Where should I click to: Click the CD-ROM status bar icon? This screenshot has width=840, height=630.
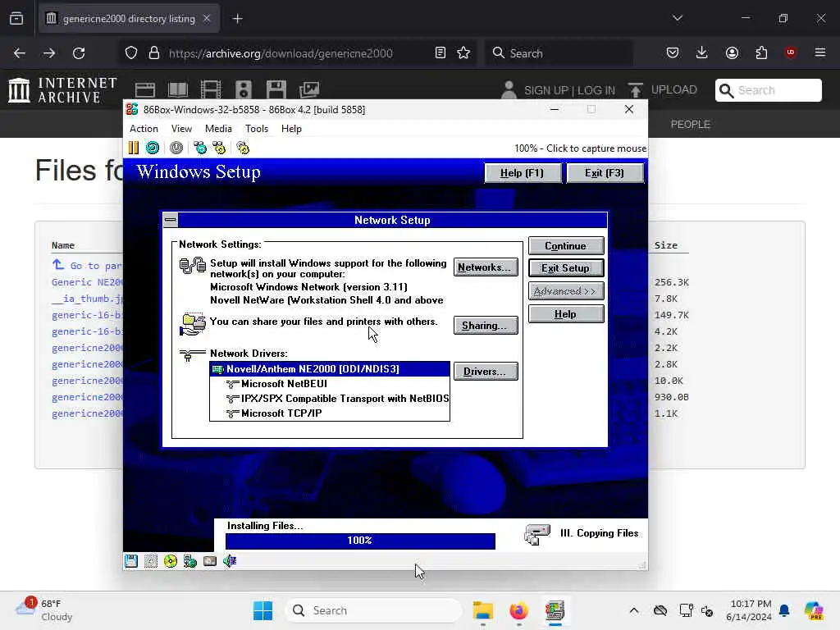pos(171,561)
